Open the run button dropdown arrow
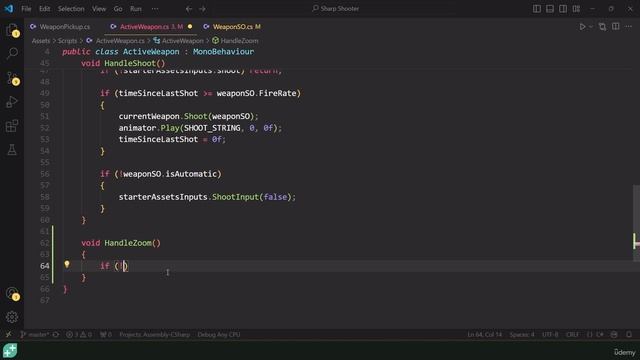The height and width of the screenshot is (360, 640). click(x=591, y=27)
